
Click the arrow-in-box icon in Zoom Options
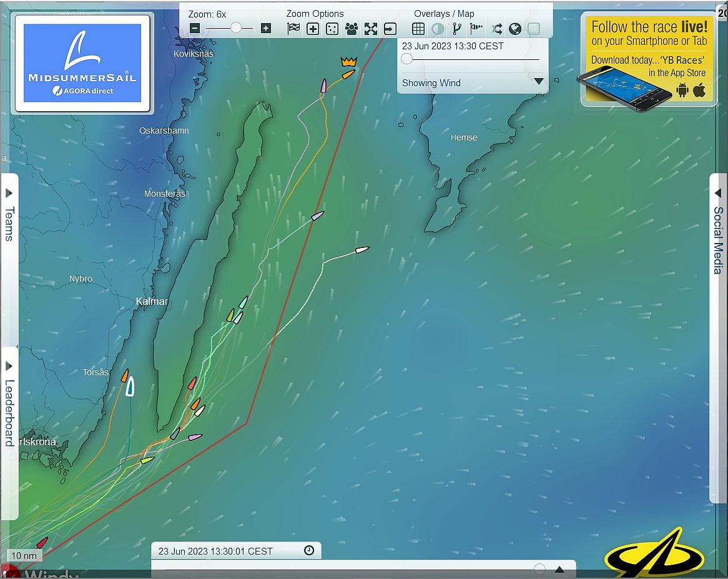(390, 28)
